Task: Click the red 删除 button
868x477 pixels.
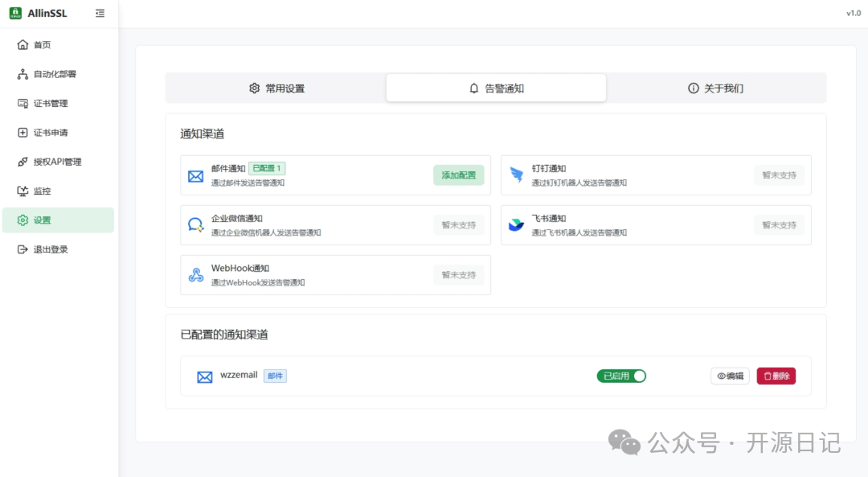Action: coord(776,376)
